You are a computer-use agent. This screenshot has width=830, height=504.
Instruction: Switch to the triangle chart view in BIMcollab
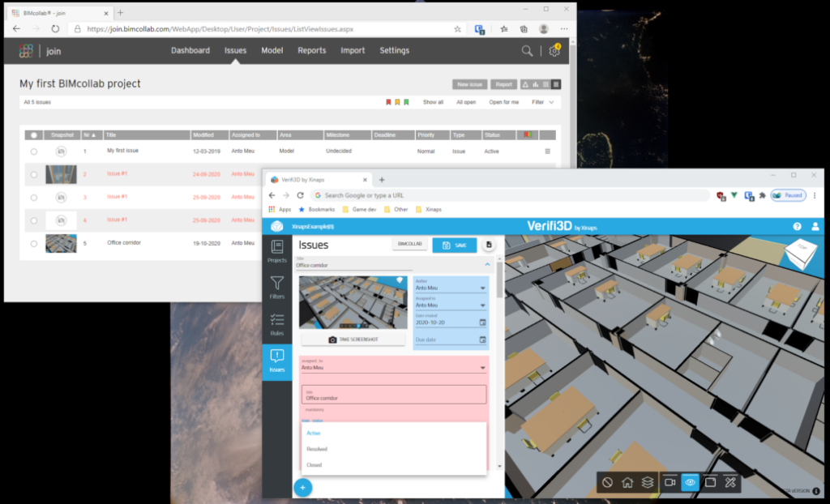(525, 84)
